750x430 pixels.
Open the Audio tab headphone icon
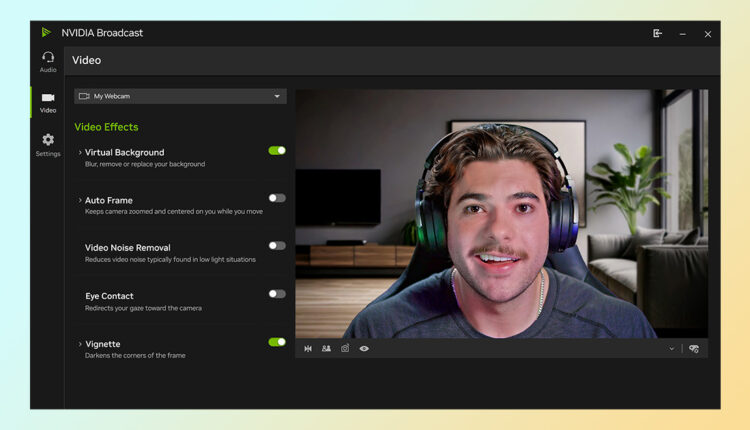coord(48,59)
